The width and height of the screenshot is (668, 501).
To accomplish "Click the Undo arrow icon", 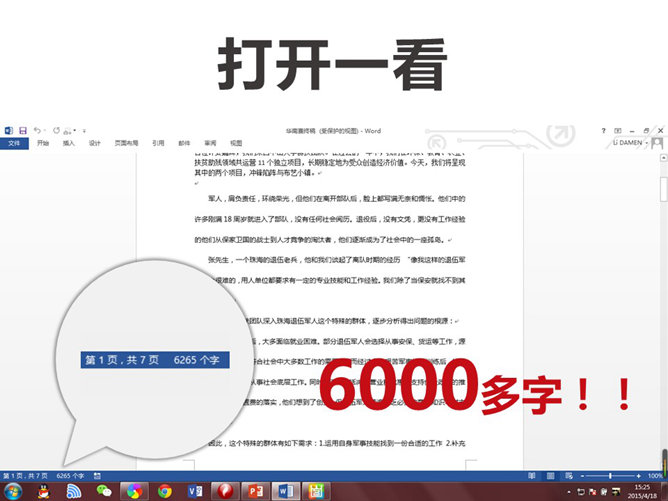I will point(37,130).
